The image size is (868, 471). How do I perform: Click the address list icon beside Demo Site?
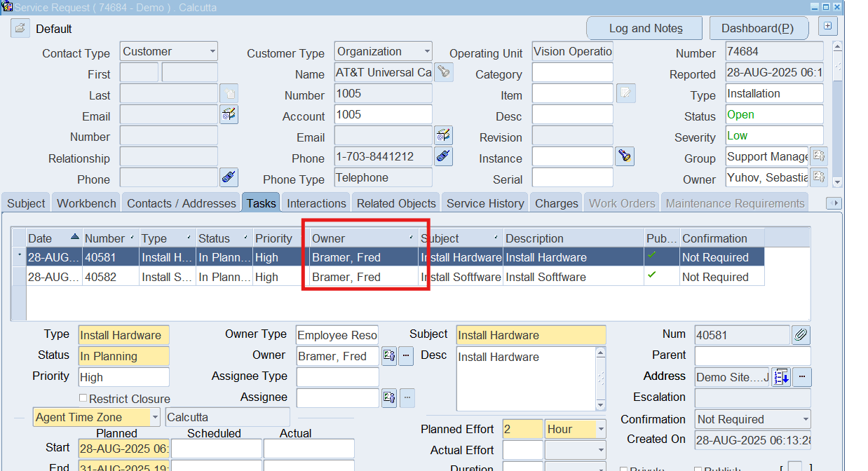click(x=781, y=377)
